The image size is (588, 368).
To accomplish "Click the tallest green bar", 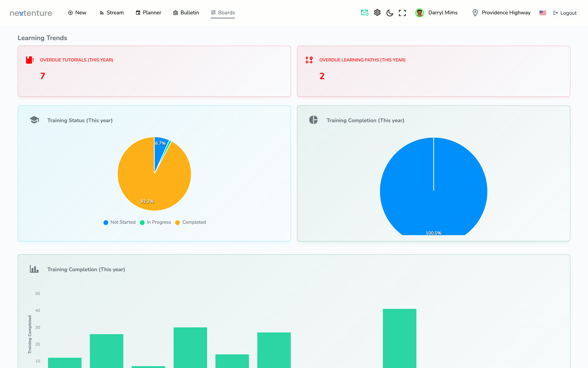I will (x=400, y=338).
